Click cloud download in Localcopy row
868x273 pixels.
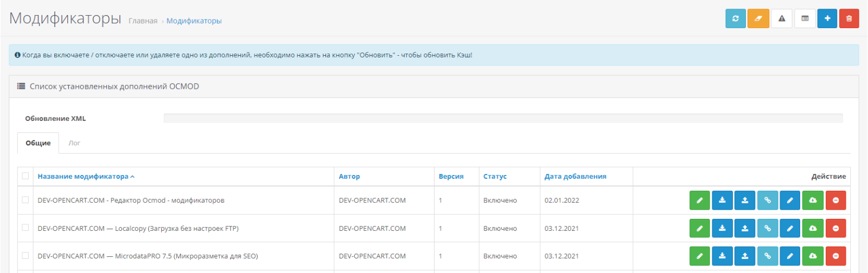tap(813, 228)
